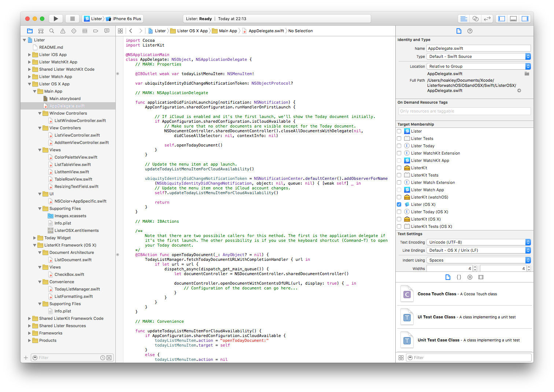Click Lister OS X App in jump bar
Image resolution: width=554 pixels, height=392 pixels.
click(189, 31)
